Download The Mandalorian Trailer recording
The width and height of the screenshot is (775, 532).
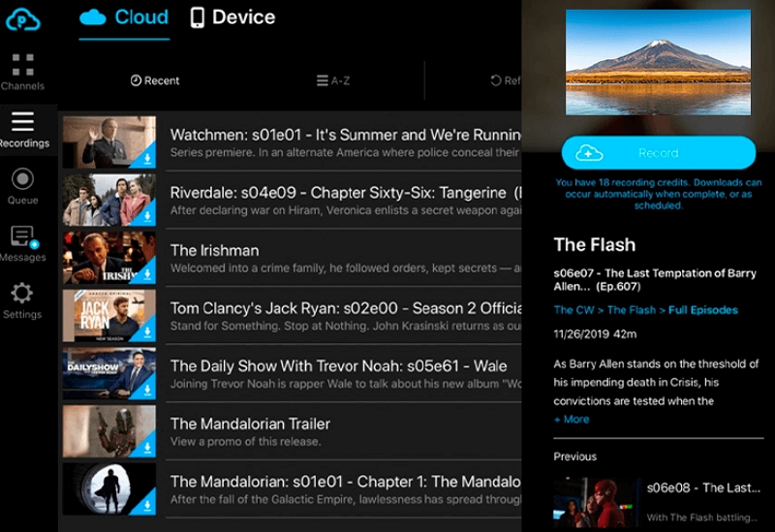click(x=147, y=449)
